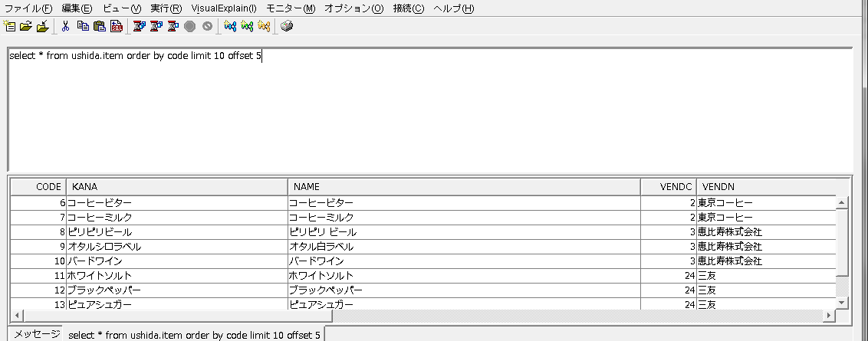Viewport: 868px width, 341px height.
Task: Click the Open file folder icon
Action: tap(25, 26)
